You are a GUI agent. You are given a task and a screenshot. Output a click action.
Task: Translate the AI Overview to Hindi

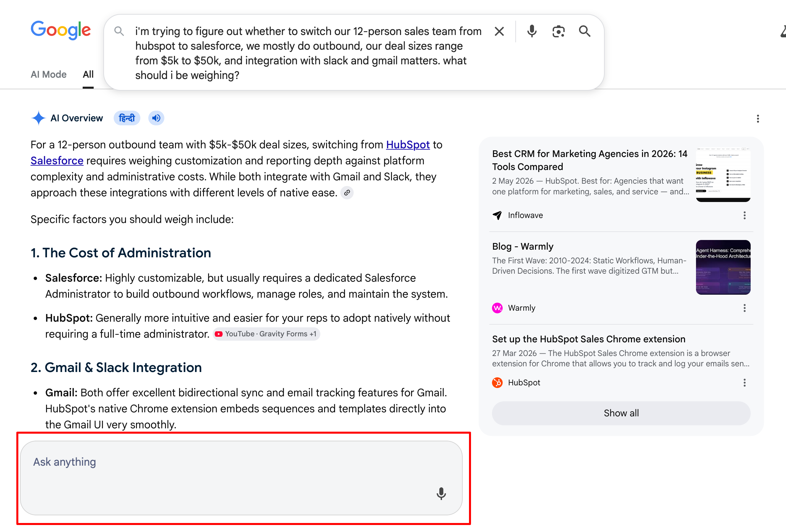(x=127, y=118)
